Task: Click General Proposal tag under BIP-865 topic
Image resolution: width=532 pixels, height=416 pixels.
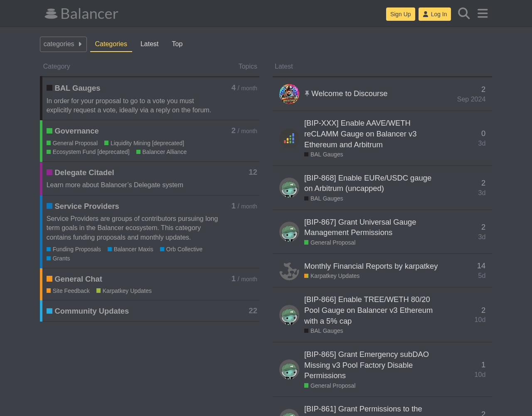Action: pyautogui.click(x=330, y=386)
